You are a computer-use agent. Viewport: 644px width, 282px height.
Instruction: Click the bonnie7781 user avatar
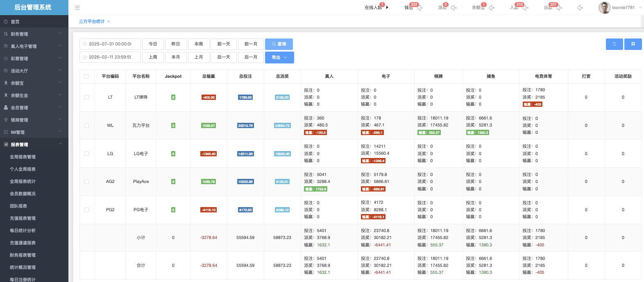[x=604, y=7]
